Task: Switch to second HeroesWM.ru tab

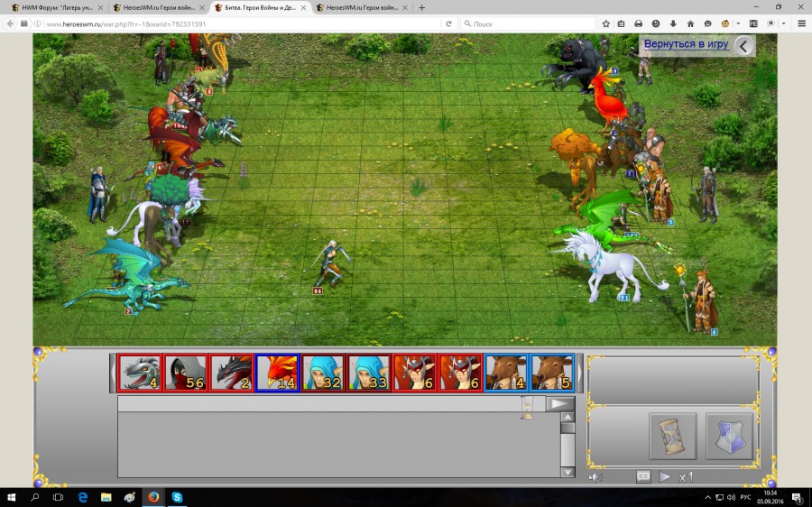Action: [x=159, y=8]
